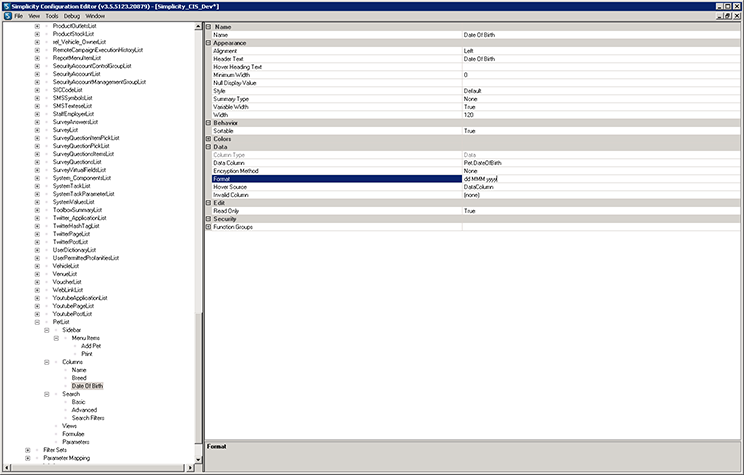
Task: Click the tree vertical scrollbar down arrow
Action: 198,459
